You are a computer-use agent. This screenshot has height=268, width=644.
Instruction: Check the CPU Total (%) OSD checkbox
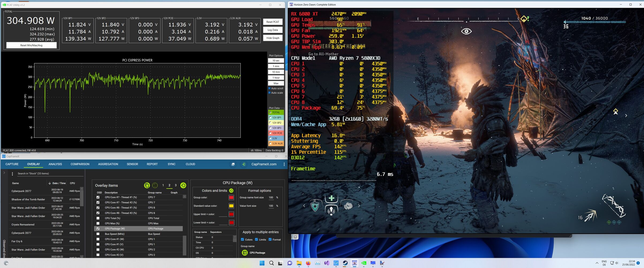tap(98, 218)
